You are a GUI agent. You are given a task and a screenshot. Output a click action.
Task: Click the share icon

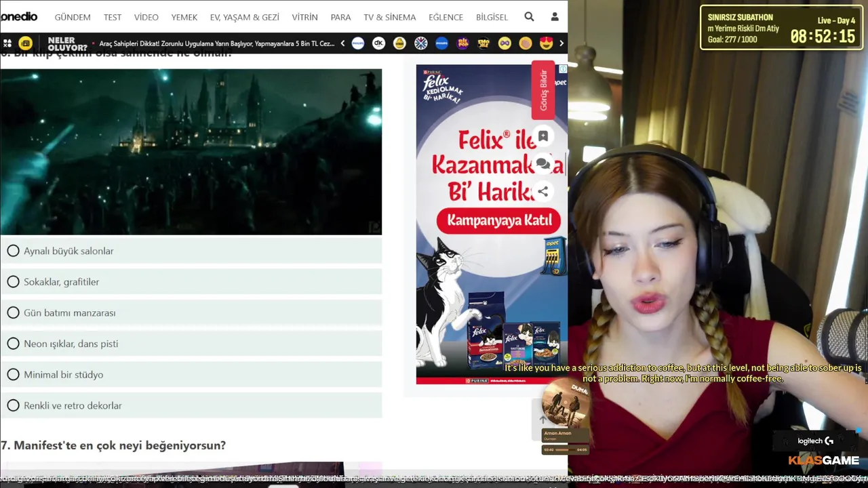point(543,192)
